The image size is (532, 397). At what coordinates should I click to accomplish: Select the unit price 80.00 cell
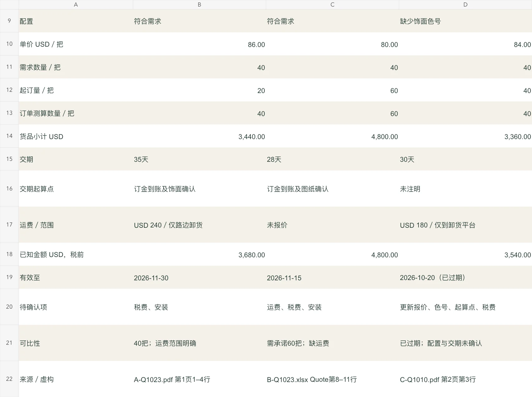click(x=332, y=44)
